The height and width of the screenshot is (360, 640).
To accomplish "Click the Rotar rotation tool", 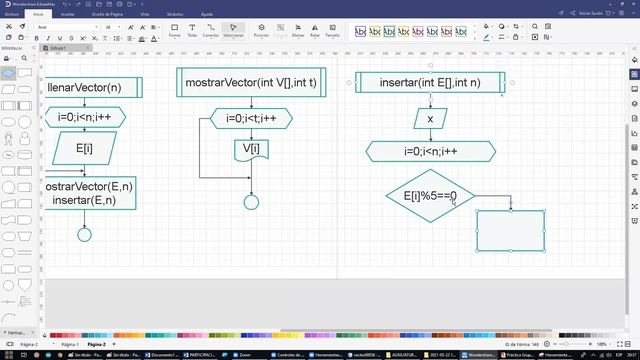I will 315,30.
